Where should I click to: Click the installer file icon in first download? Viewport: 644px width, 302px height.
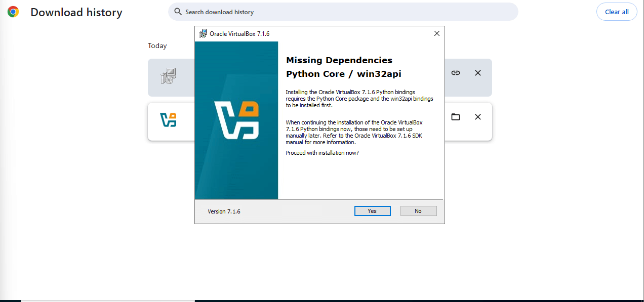click(x=168, y=76)
